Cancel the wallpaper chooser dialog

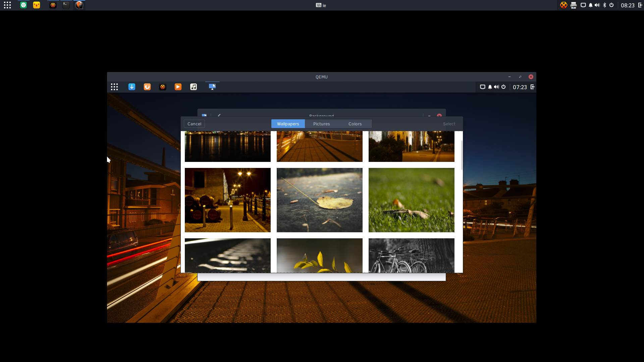coord(194,124)
